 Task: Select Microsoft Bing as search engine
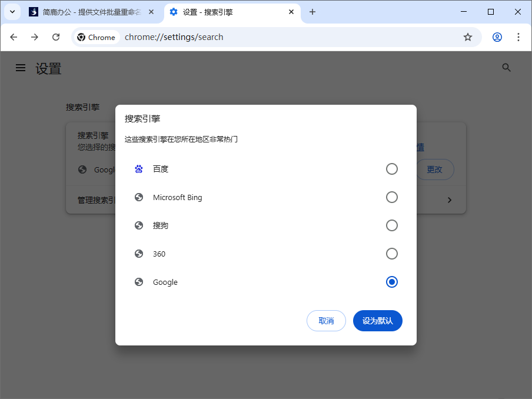pos(392,197)
